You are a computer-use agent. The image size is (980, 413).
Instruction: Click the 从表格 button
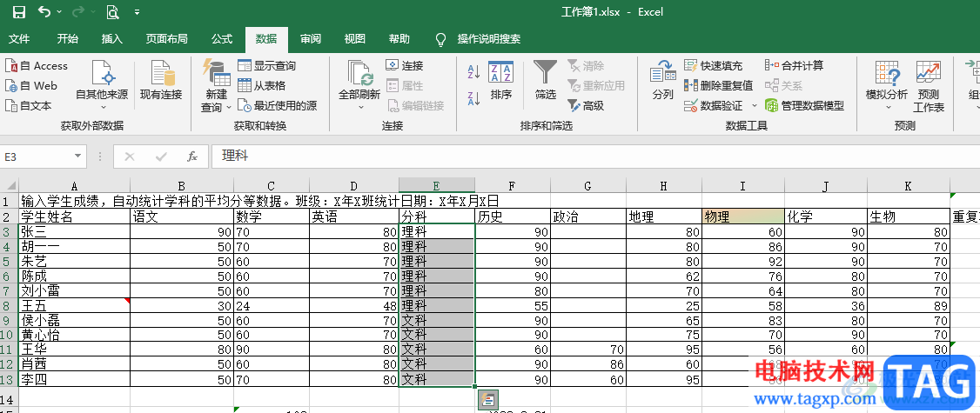[x=262, y=85]
